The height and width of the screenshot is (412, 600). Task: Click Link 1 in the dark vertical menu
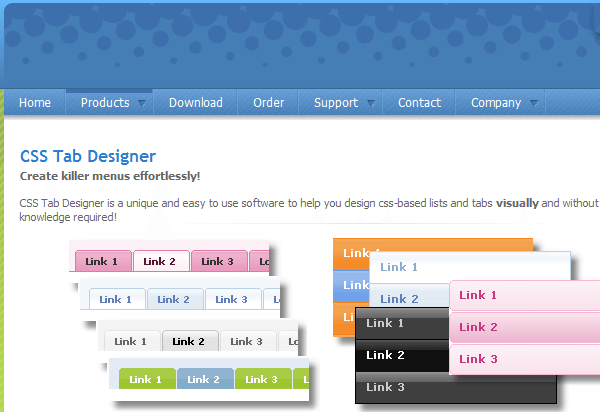(x=402, y=323)
